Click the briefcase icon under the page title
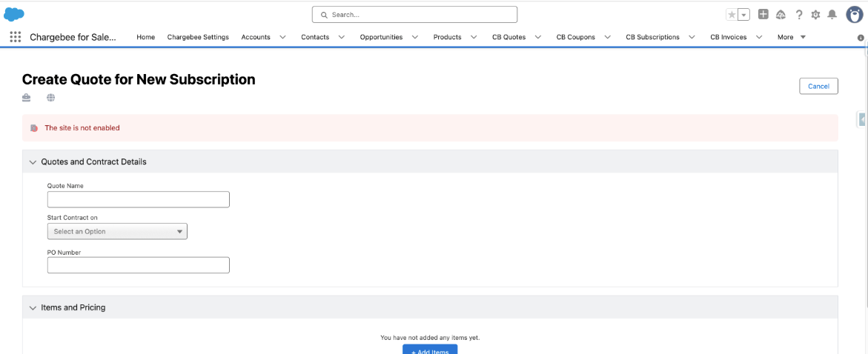The image size is (868, 354). tap(27, 98)
